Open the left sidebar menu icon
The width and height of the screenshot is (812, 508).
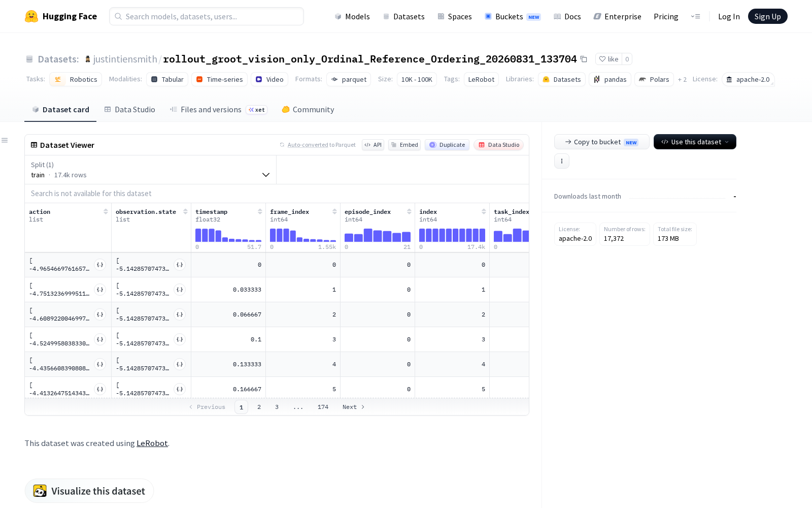click(5, 140)
